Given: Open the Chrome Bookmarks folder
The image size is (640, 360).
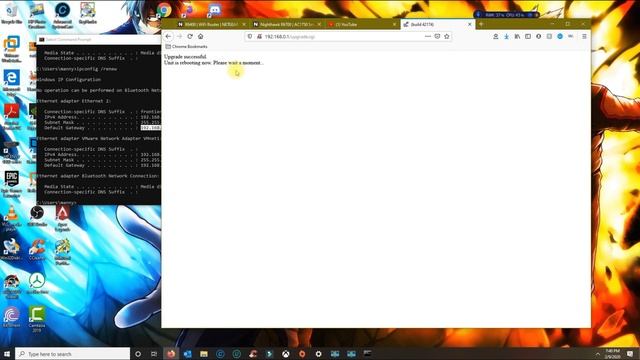Looking at the screenshot, I should tap(187, 47).
